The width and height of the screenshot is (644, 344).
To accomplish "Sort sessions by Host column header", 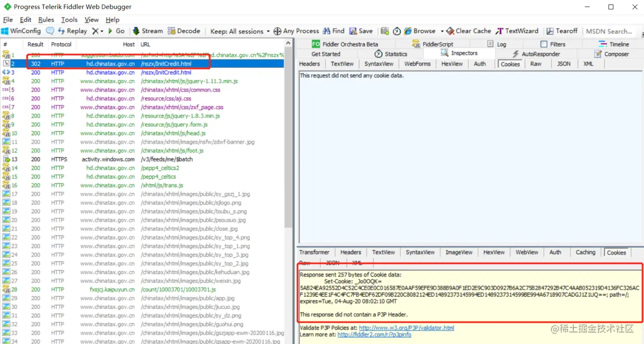I will click(x=108, y=45).
